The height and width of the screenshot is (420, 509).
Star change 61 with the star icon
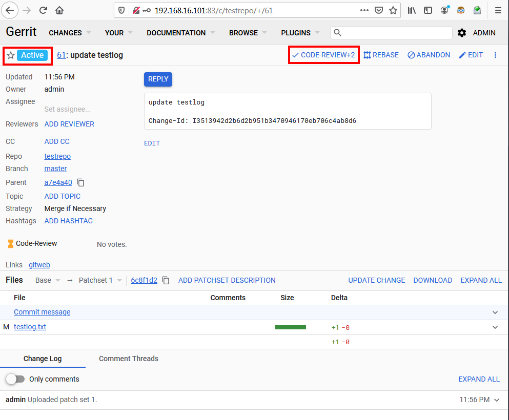pos(11,55)
